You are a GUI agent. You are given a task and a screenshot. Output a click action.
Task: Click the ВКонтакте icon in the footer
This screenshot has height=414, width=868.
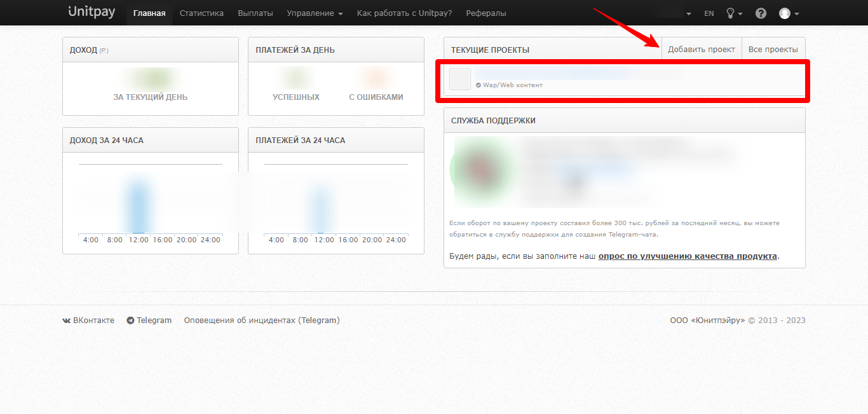pyautogui.click(x=65, y=321)
